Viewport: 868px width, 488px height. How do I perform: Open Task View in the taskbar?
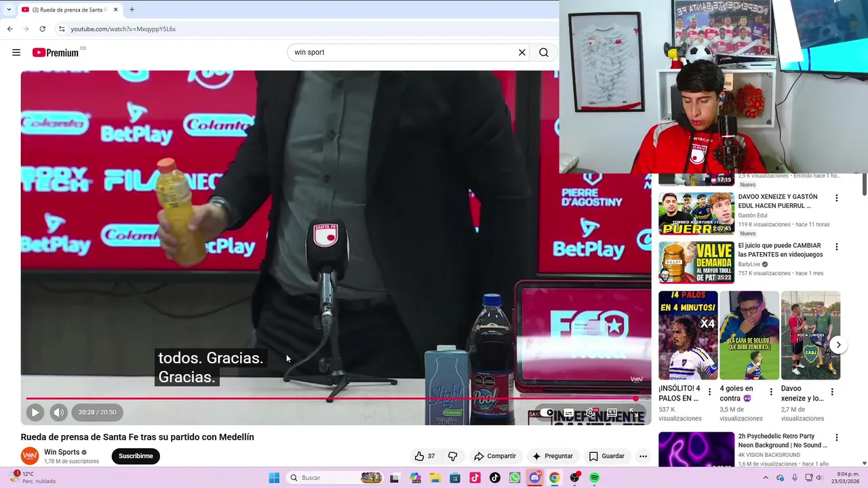click(x=395, y=478)
